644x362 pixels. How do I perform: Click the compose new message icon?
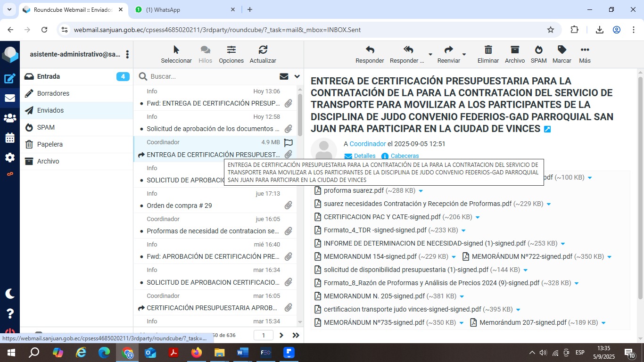[x=10, y=79]
